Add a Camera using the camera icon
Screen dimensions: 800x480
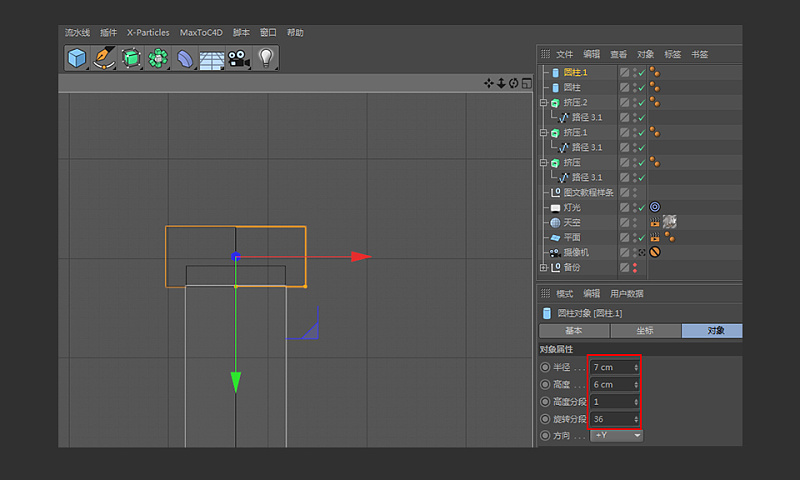click(238, 58)
